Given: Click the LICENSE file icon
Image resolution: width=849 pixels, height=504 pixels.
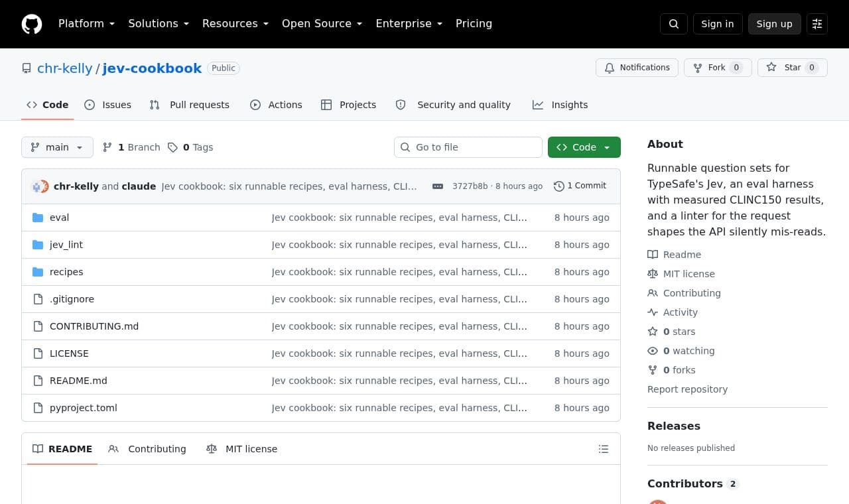Looking at the screenshot, I should click(38, 353).
